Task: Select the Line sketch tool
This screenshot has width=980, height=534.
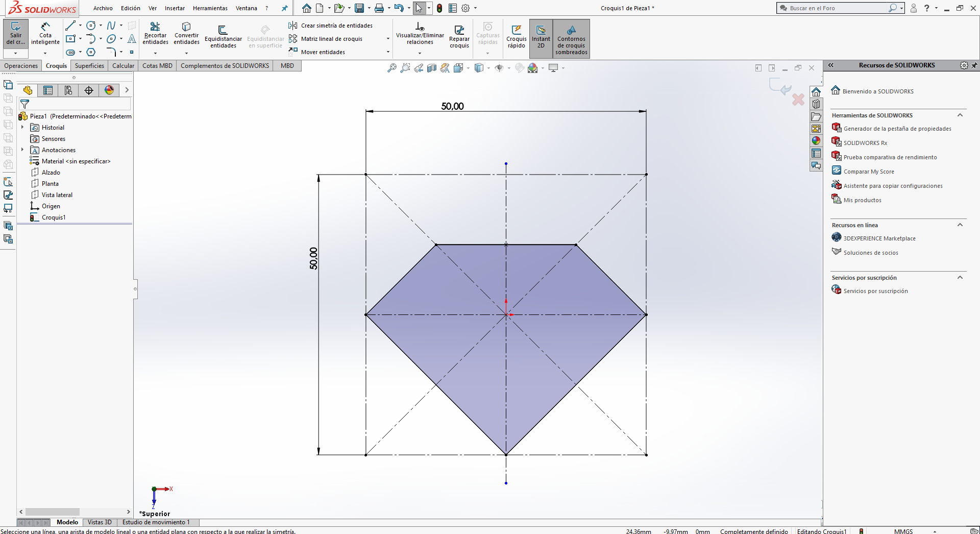Action: (x=70, y=26)
